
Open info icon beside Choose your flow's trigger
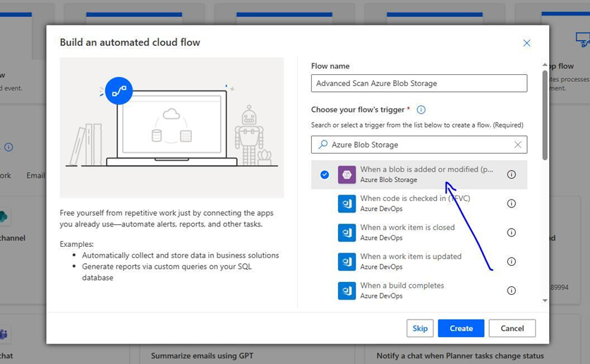(421, 110)
